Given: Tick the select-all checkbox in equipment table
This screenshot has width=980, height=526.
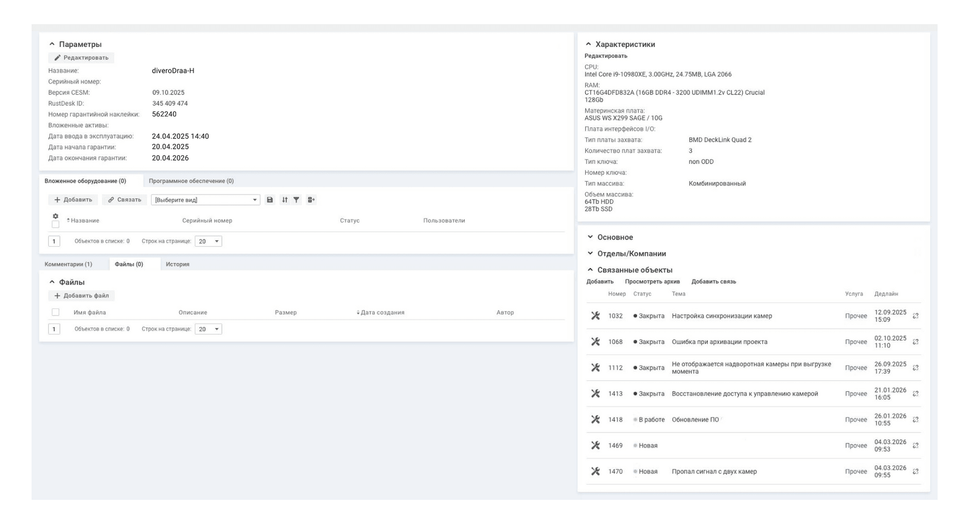Looking at the screenshot, I should (x=55, y=225).
